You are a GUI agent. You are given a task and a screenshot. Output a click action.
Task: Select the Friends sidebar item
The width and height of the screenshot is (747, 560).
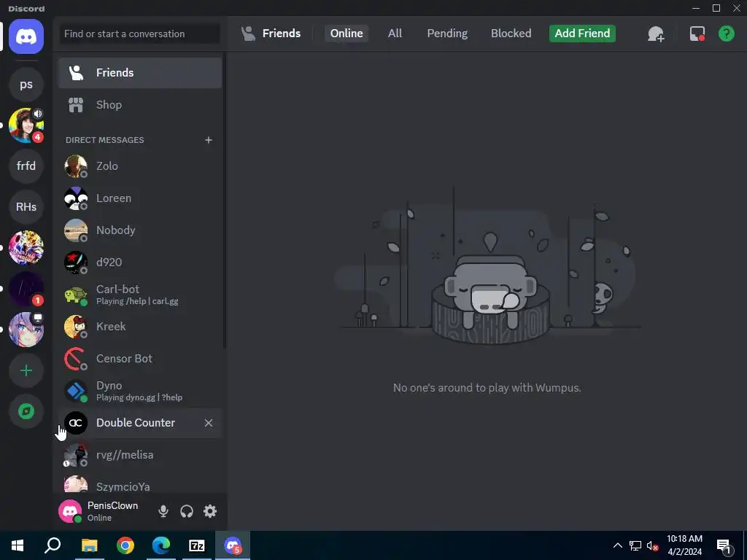[x=140, y=73]
